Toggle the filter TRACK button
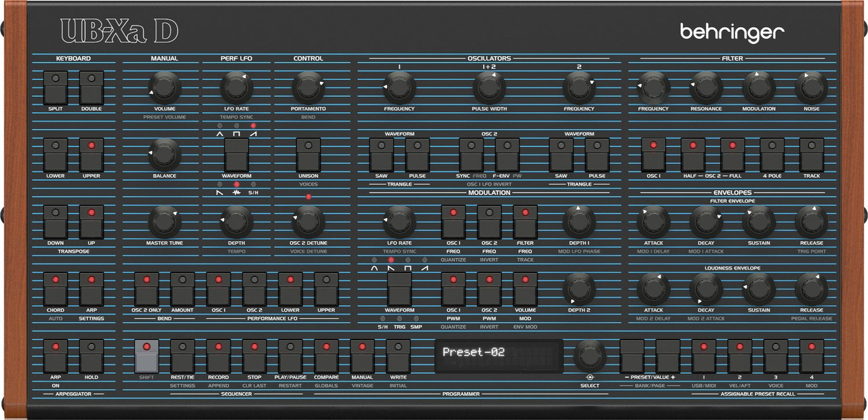The image size is (868, 420). pos(812,154)
